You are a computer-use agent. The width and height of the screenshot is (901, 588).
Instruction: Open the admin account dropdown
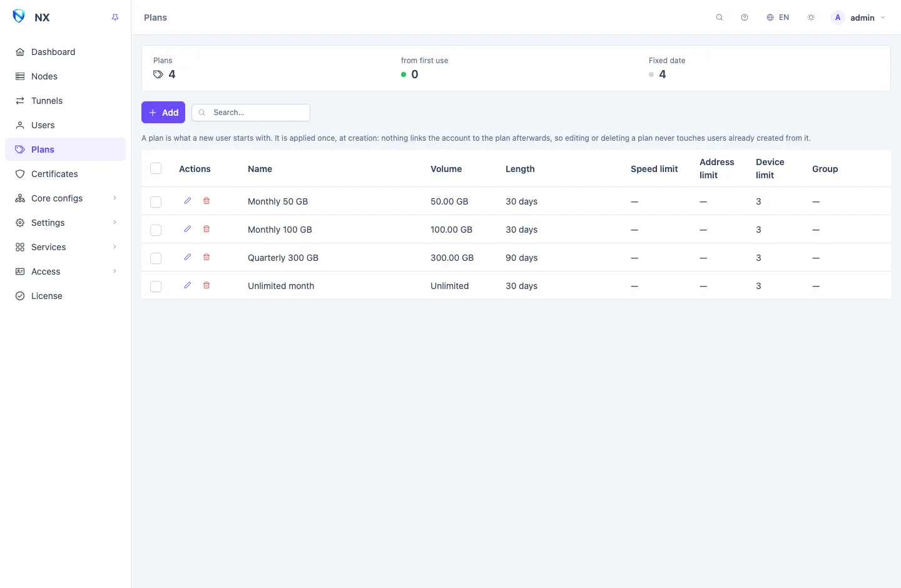[858, 18]
